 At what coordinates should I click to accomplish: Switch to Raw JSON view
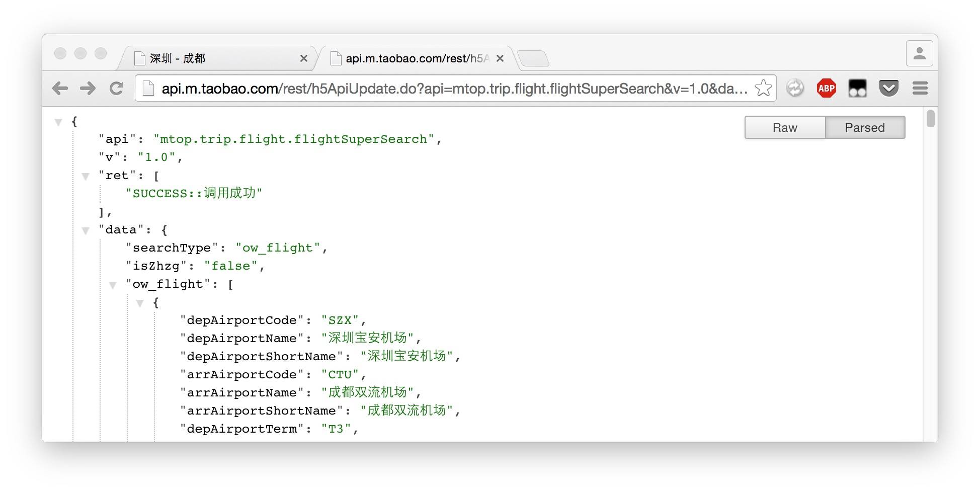point(785,127)
